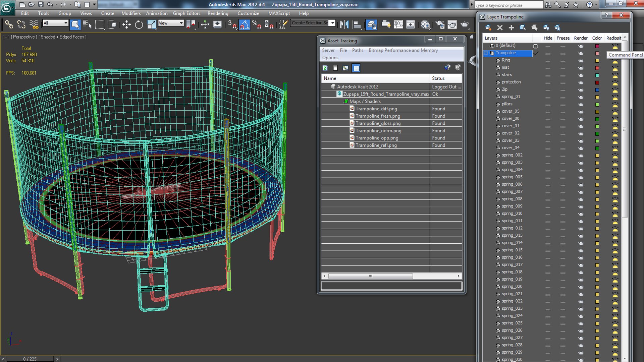Toggle Hide for the protection object
This screenshot has height=362, width=644.
point(548,83)
